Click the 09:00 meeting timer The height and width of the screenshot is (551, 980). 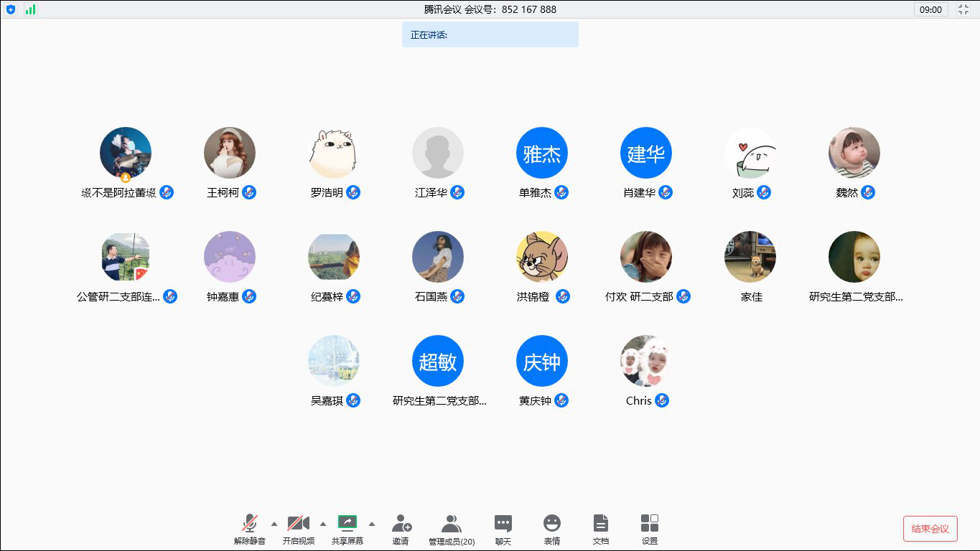coord(930,9)
